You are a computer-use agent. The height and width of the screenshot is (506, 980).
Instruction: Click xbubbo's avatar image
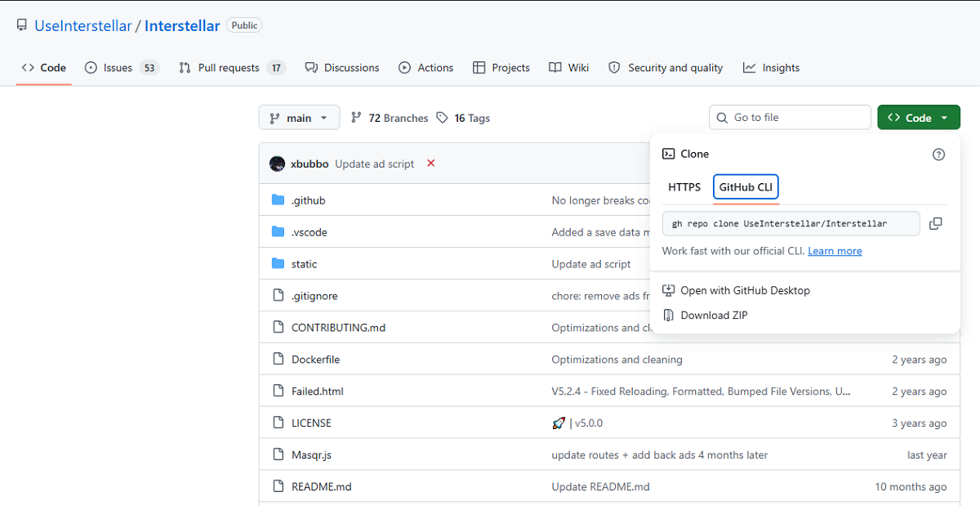pos(277,163)
